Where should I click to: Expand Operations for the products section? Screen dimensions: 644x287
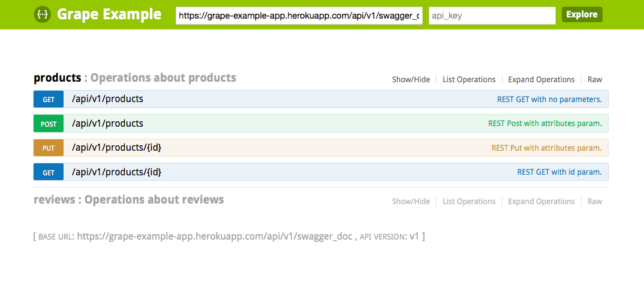pyautogui.click(x=541, y=79)
